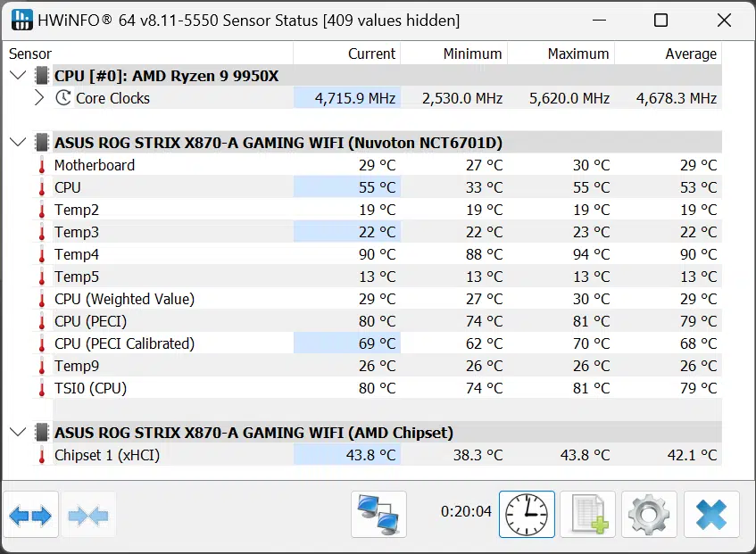756x554 pixels.
Task: Click the expand columns blue arrows button
Action: 30,515
